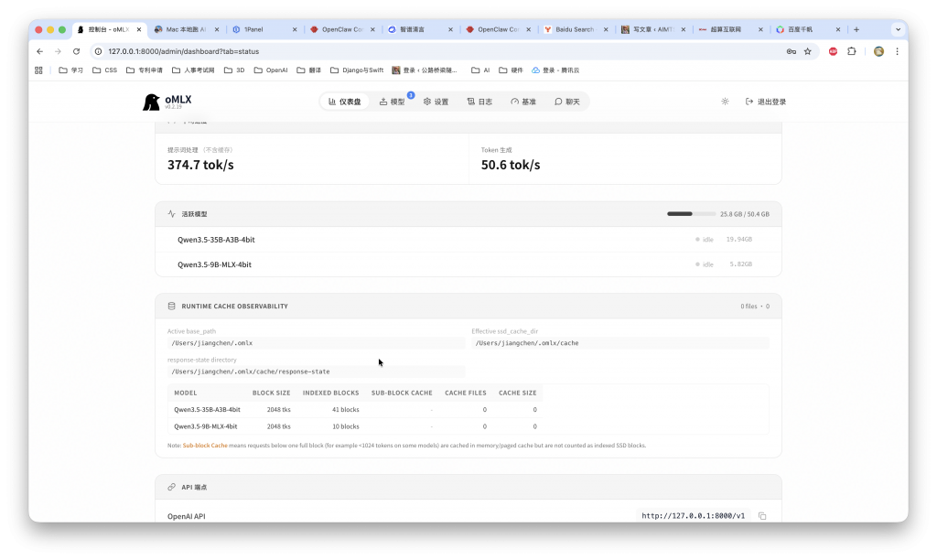Bookmark this page with the star icon
The image size is (937, 560).
(x=807, y=51)
